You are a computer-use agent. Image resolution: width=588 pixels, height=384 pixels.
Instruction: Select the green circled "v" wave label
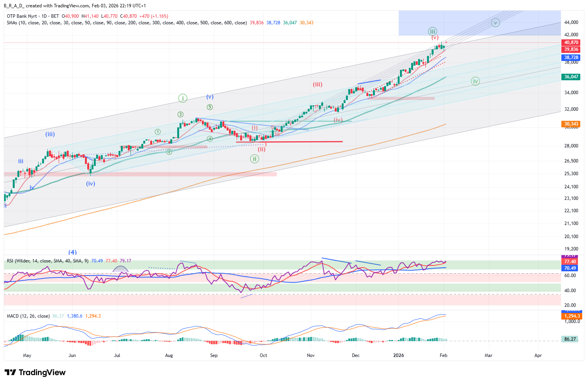point(495,22)
